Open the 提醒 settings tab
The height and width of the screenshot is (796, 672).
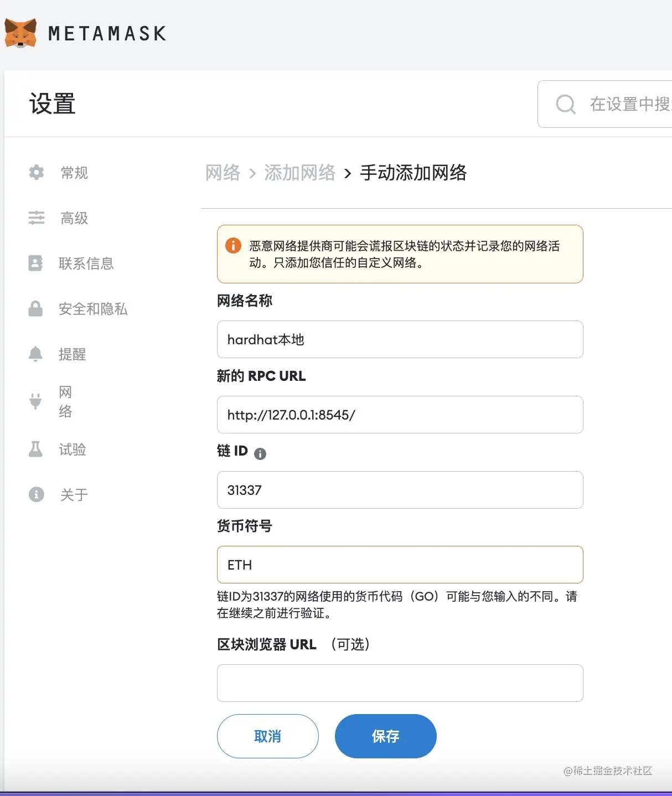[x=73, y=354]
